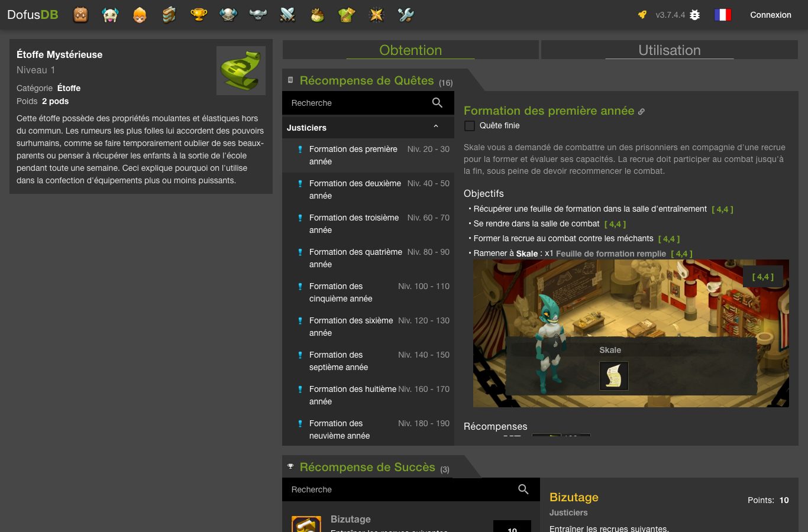Click the orange compass star icon

376,15
